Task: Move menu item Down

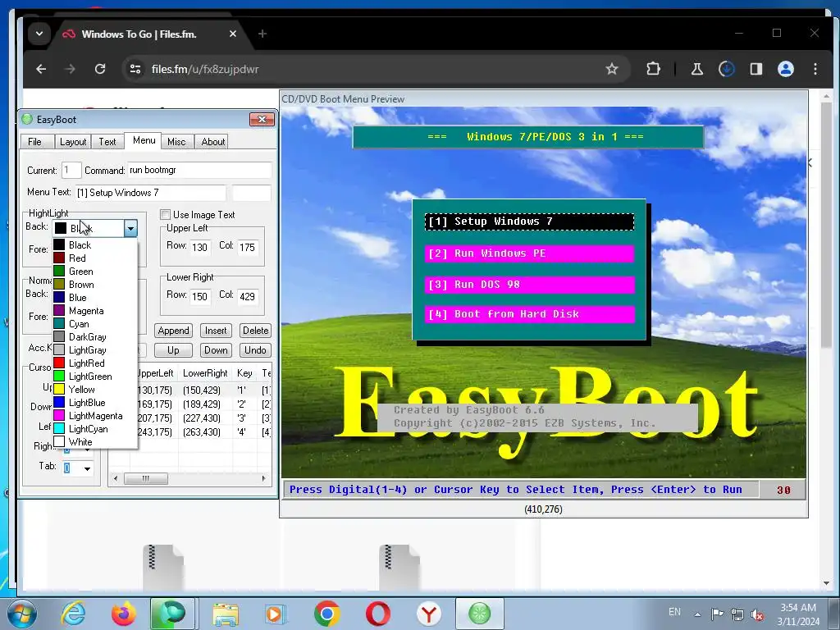Action: tap(216, 350)
